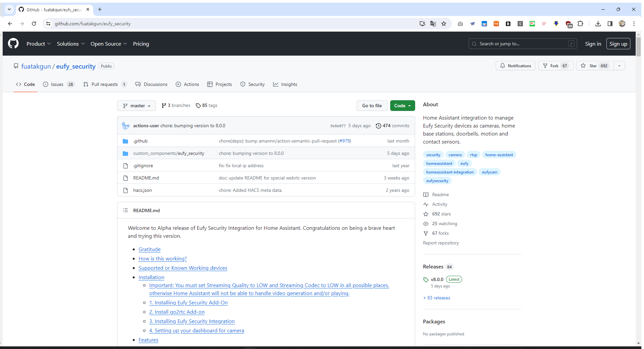The width and height of the screenshot is (644, 349).
Task: Select the Code tab
Action: coord(25,84)
